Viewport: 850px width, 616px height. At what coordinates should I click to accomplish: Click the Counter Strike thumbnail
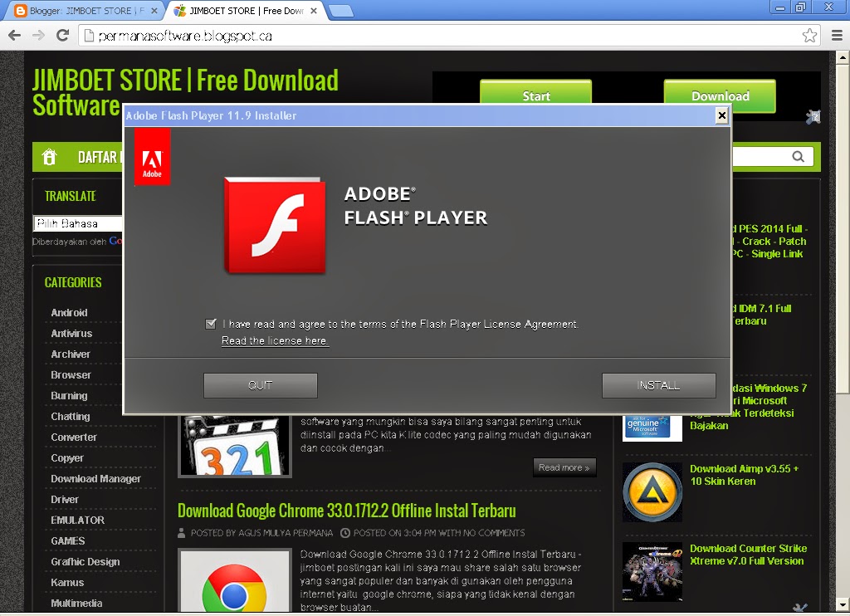(x=652, y=571)
